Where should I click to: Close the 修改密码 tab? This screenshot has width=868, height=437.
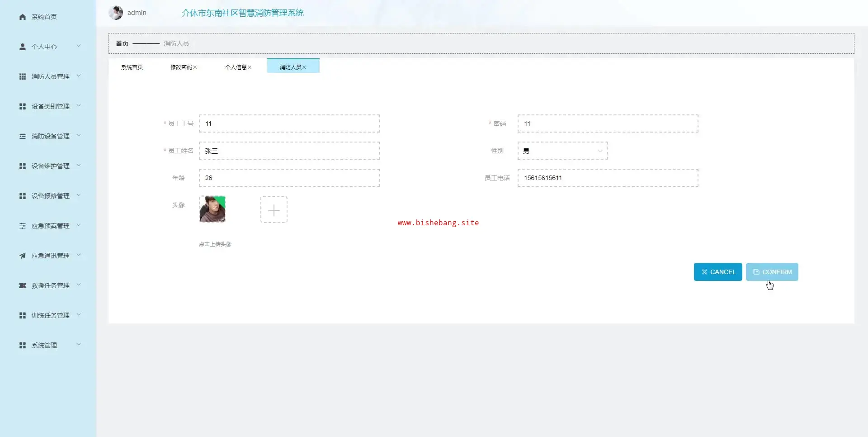pos(195,67)
